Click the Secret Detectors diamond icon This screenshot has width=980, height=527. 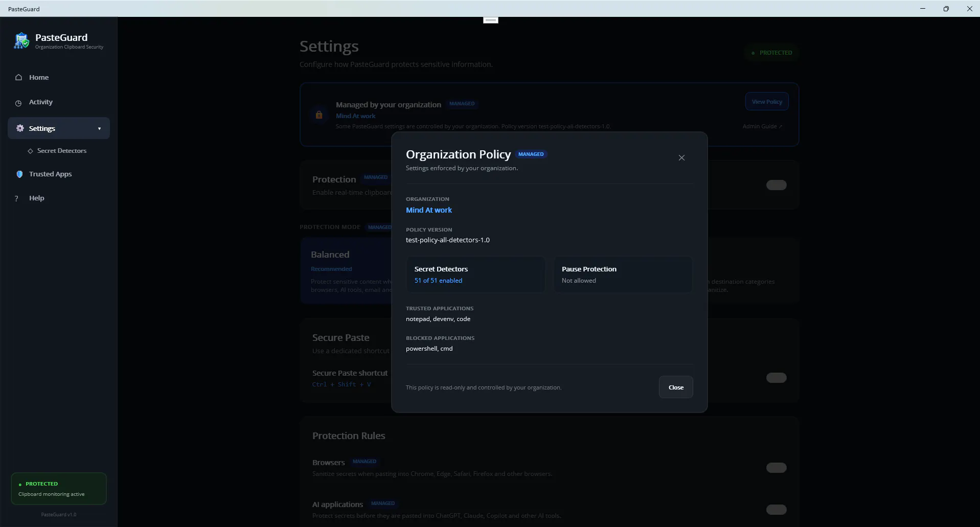(30, 151)
